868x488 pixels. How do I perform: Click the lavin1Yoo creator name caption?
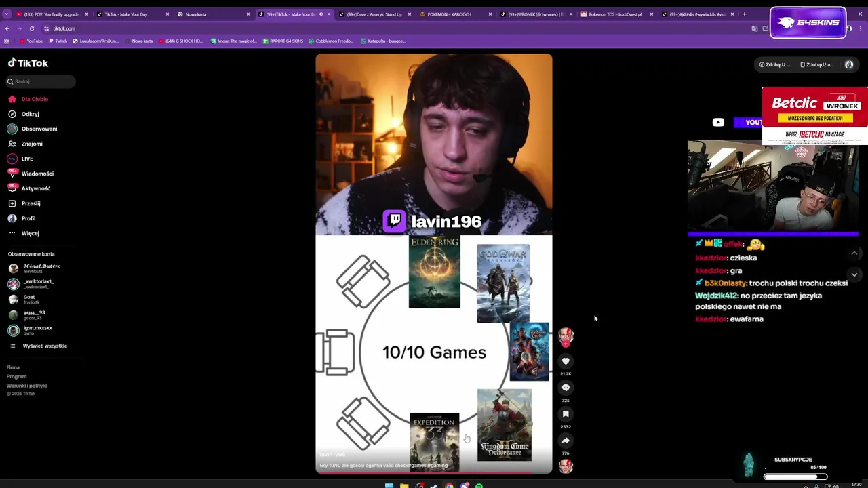(332, 455)
